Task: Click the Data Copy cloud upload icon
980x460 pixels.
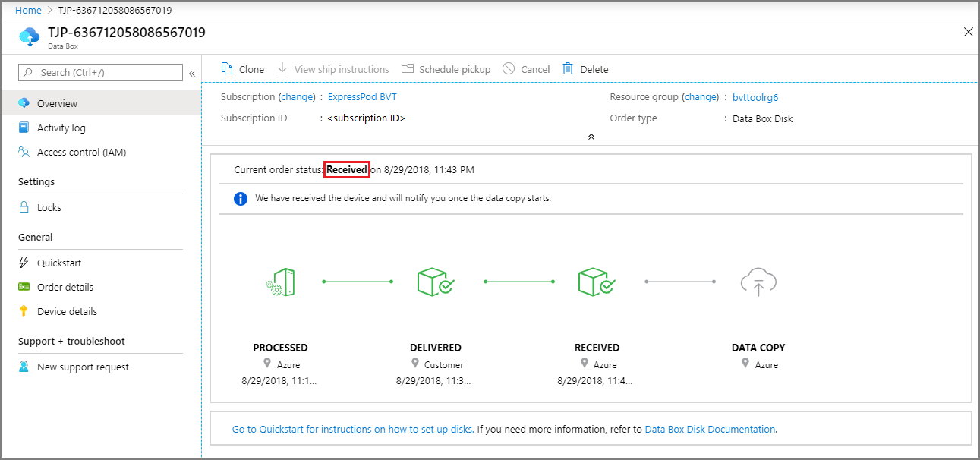Action: pos(758,282)
